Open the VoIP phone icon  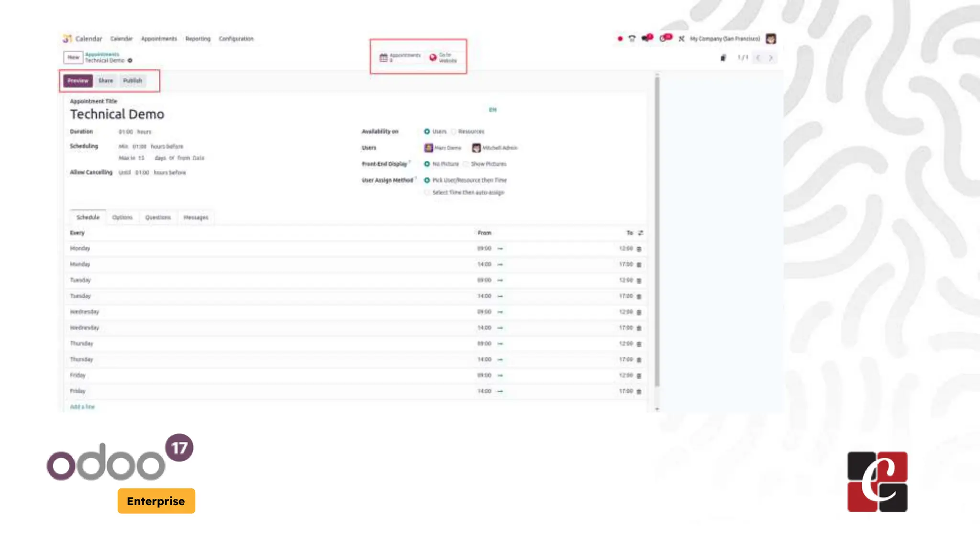[632, 39]
